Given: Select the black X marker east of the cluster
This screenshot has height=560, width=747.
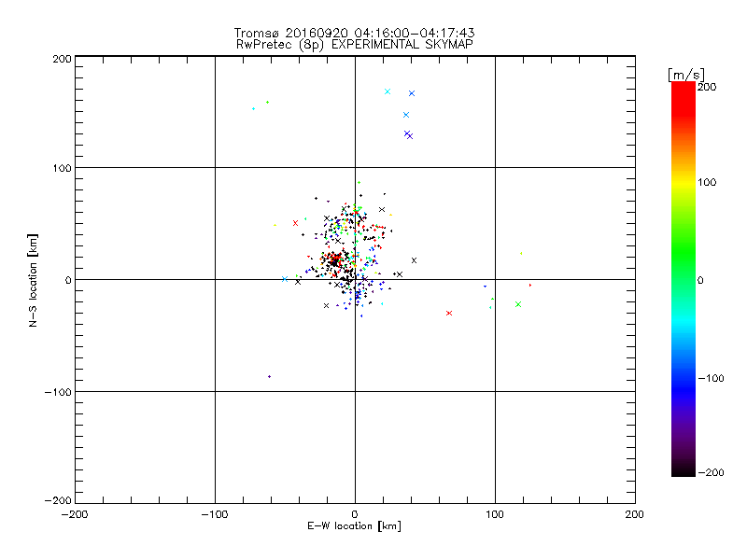Looking at the screenshot, I should pos(414,260).
